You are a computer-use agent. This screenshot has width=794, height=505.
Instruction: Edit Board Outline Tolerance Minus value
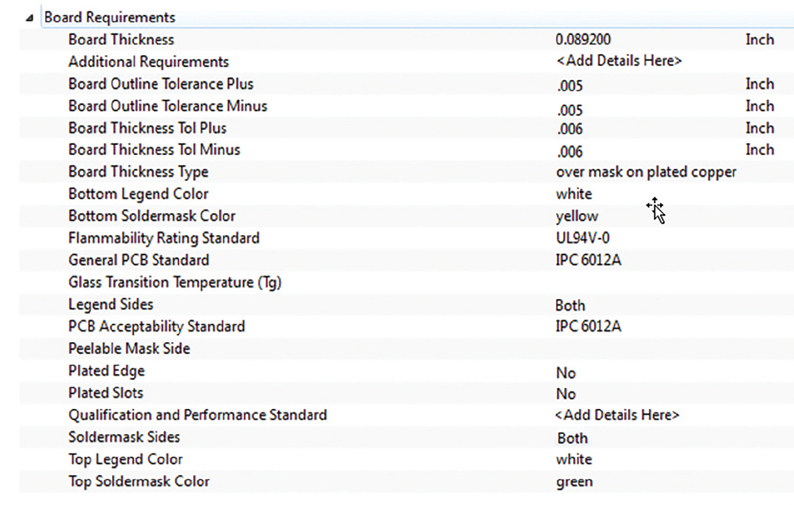tap(570, 109)
